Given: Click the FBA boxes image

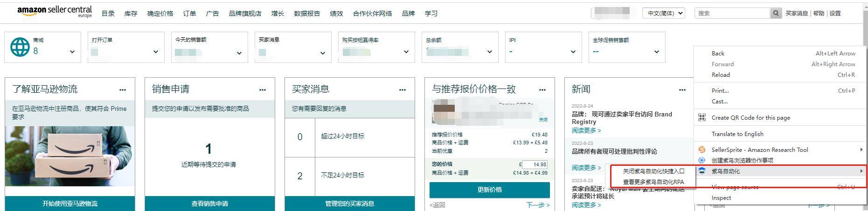Looking at the screenshot, I should 70,156.
